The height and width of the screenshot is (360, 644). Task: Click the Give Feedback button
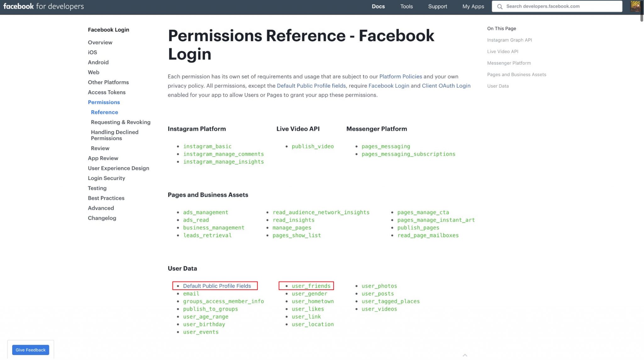tap(31, 350)
